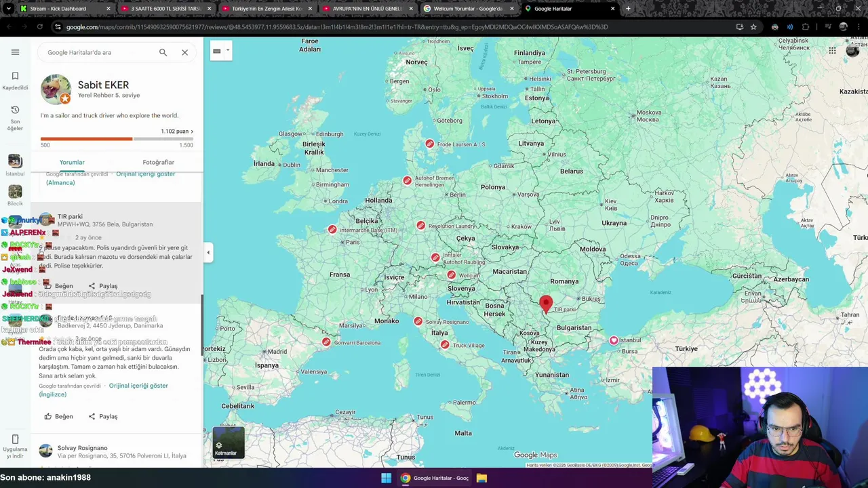Bookmark this page with the star icon
The image size is (868, 488).
753,27
